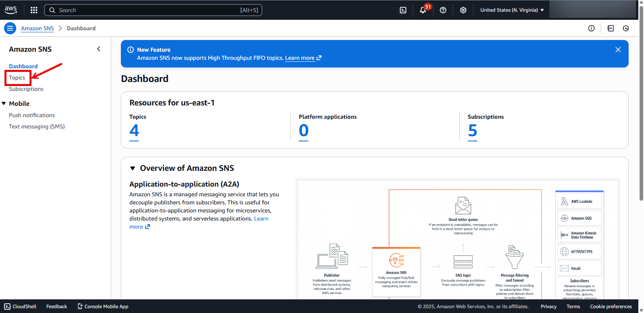The height and width of the screenshot is (313, 644).
Task: Open the region selector United States dropdown
Action: 512,10
